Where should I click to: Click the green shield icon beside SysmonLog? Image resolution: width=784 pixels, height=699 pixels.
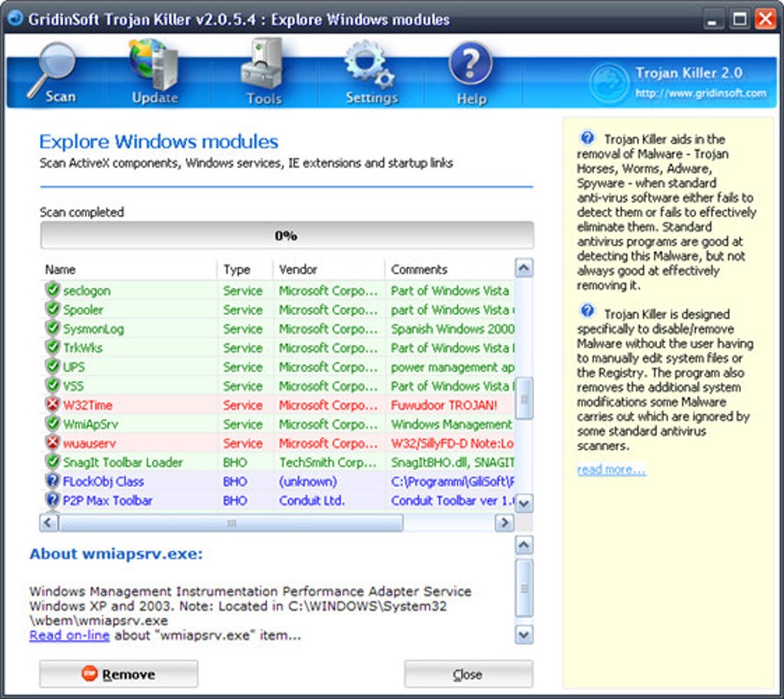[52, 328]
